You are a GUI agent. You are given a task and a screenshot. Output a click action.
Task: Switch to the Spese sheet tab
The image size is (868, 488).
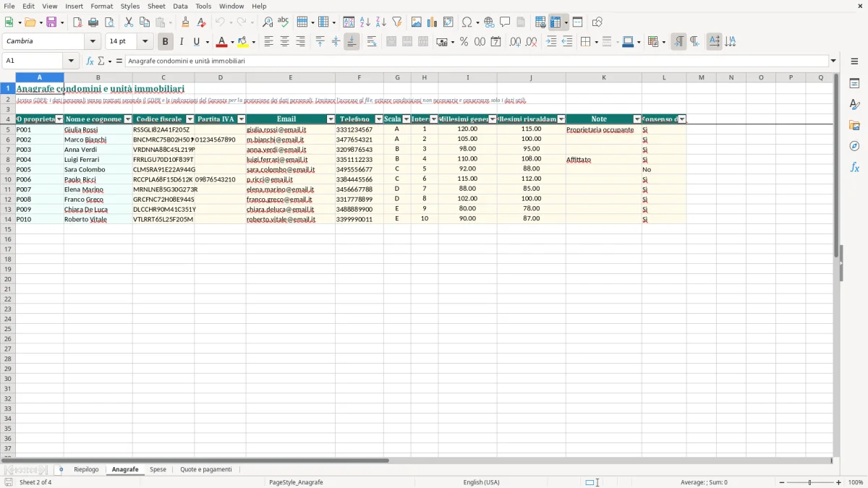[x=158, y=470]
